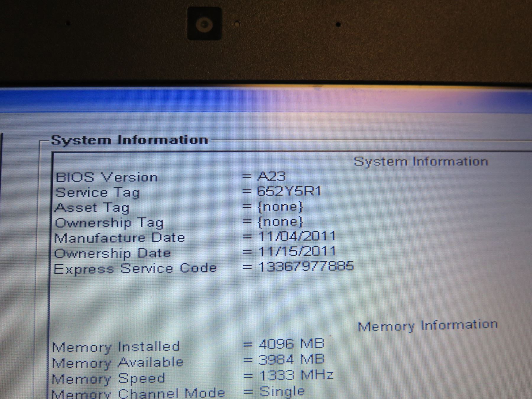This screenshot has width=532, height=399.
Task: Select the ownership date 11/15/2011
Action: 297,252
